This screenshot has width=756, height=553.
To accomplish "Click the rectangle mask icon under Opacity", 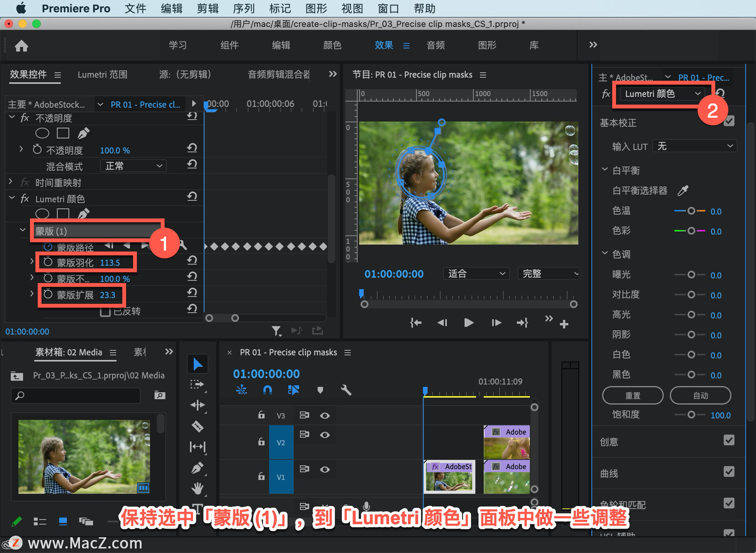I will tap(63, 134).
